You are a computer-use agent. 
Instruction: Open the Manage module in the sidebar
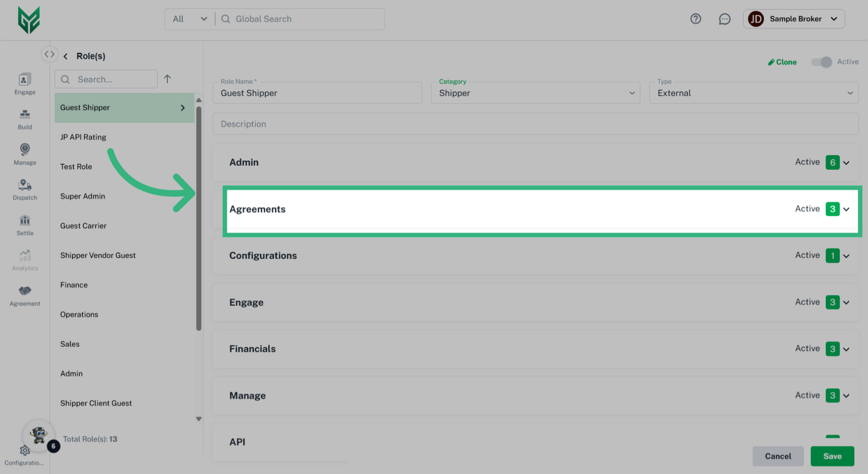(24, 154)
